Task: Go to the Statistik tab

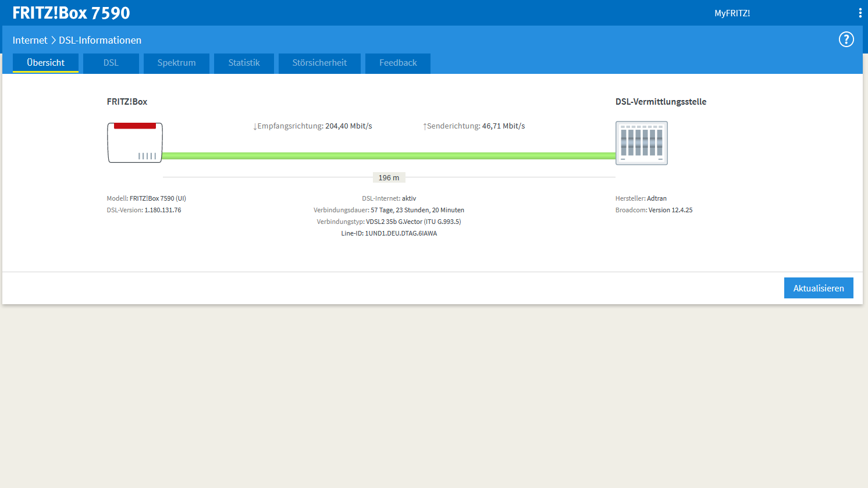Action: (244, 63)
